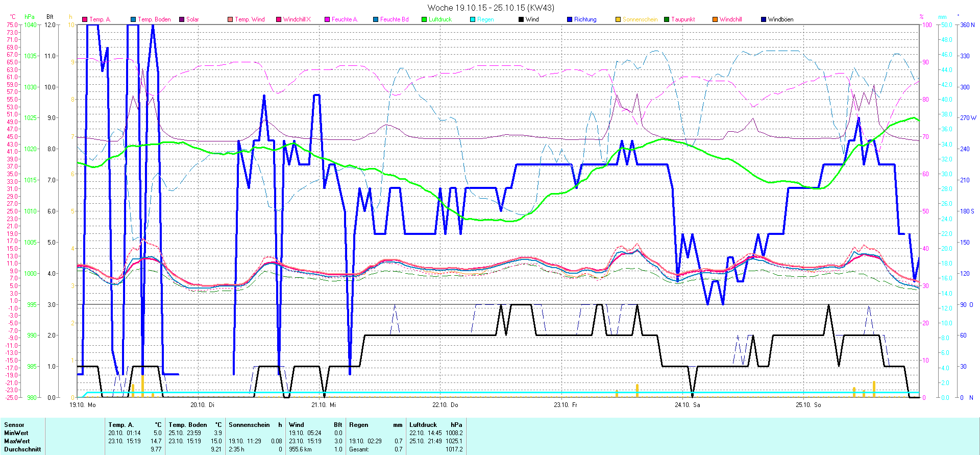The width and height of the screenshot is (980, 455).
Task: Click the Temp. Wind legend label
Action: point(250,19)
